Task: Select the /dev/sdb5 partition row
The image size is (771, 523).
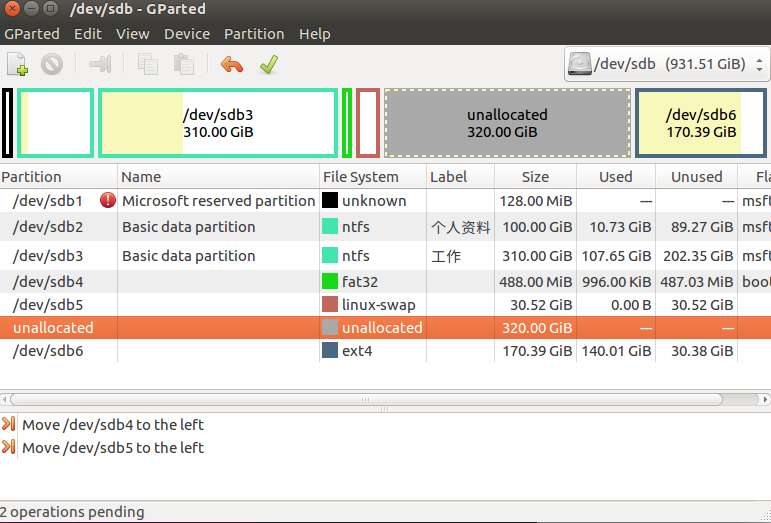Action: click(x=386, y=305)
